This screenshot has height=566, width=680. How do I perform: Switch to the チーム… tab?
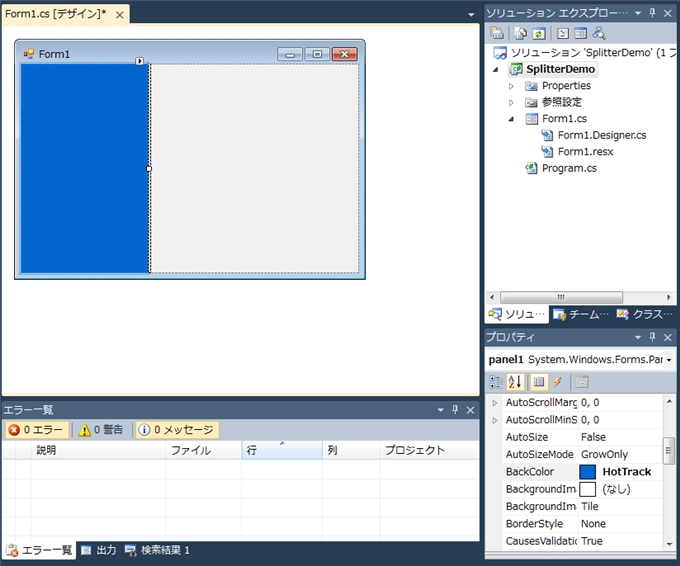(581, 314)
